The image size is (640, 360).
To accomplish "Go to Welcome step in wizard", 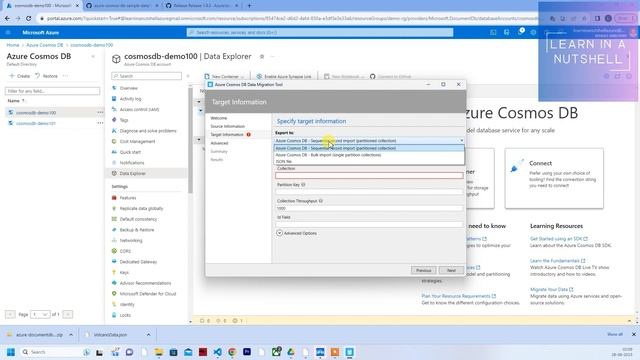I will click(x=219, y=118).
